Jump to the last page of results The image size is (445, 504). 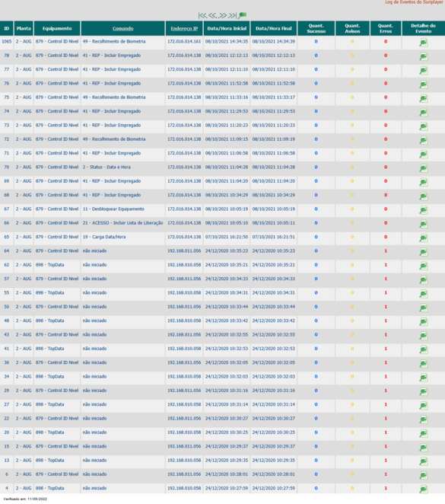pyautogui.click(x=233, y=15)
